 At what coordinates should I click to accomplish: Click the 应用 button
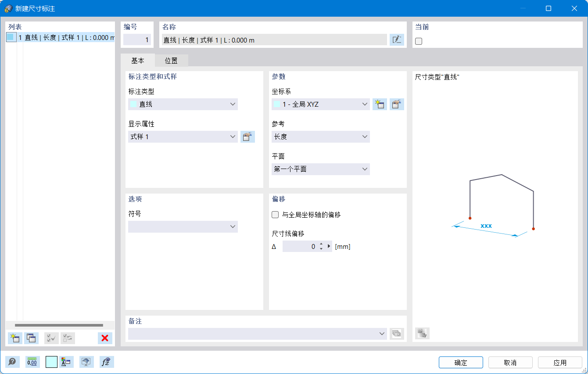[x=560, y=362]
